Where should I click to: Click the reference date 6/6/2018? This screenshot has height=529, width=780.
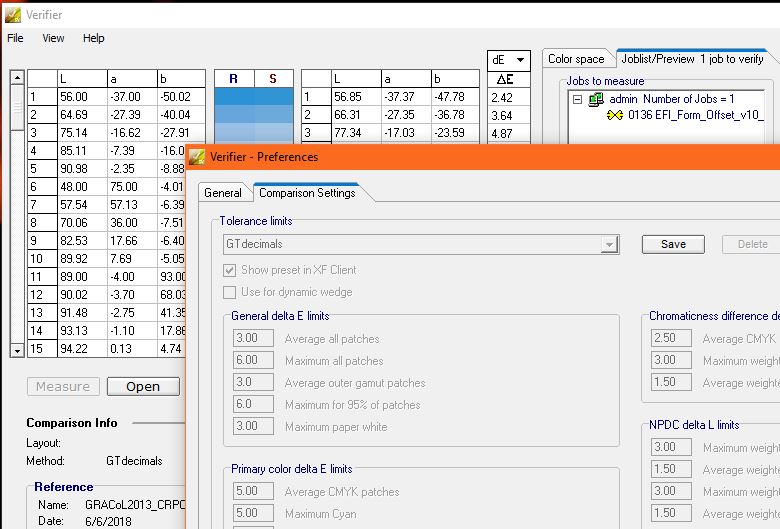(x=108, y=522)
